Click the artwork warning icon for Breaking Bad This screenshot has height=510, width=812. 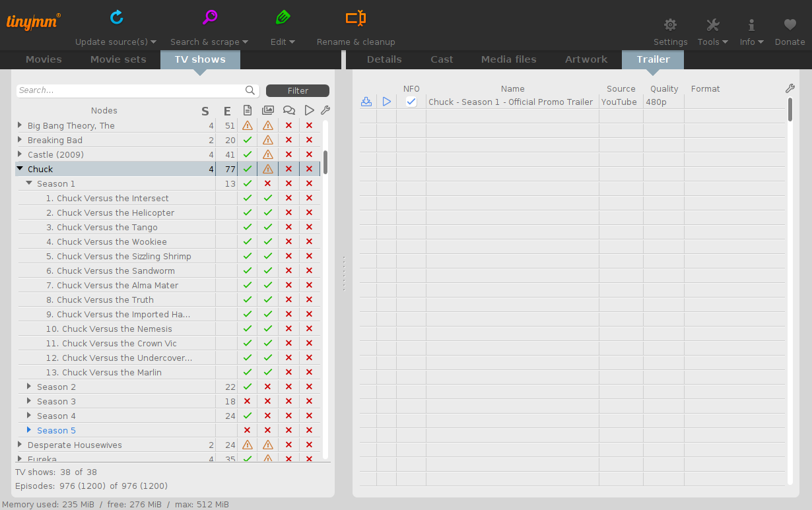click(267, 140)
